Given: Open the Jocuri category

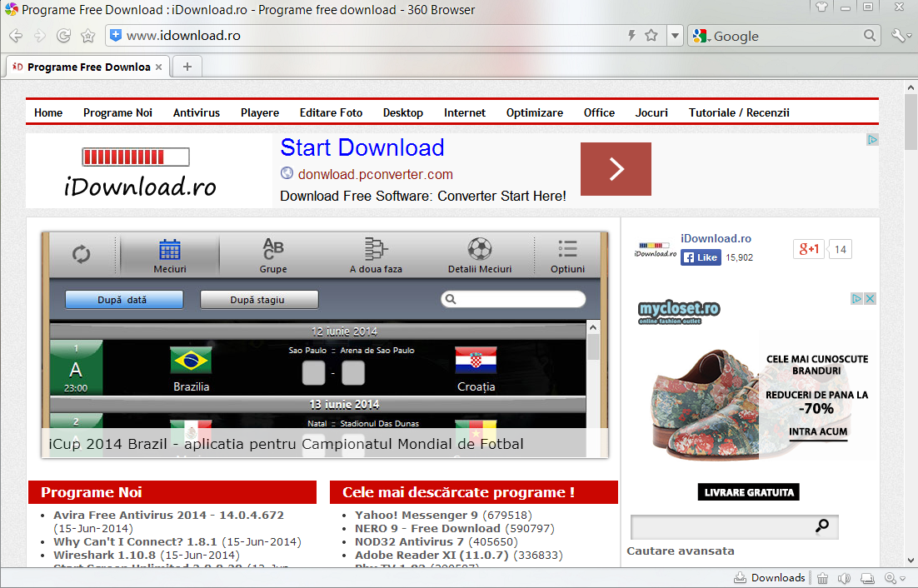Looking at the screenshot, I should pyautogui.click(x=651, y=112).
